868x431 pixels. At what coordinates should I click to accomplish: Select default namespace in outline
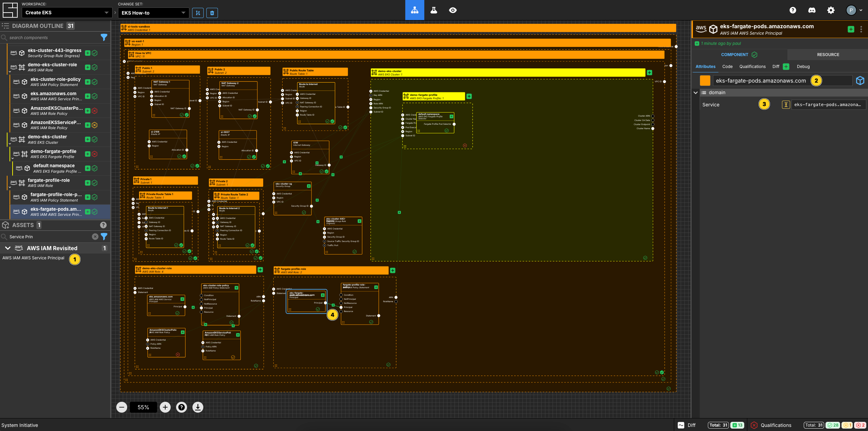61,168
